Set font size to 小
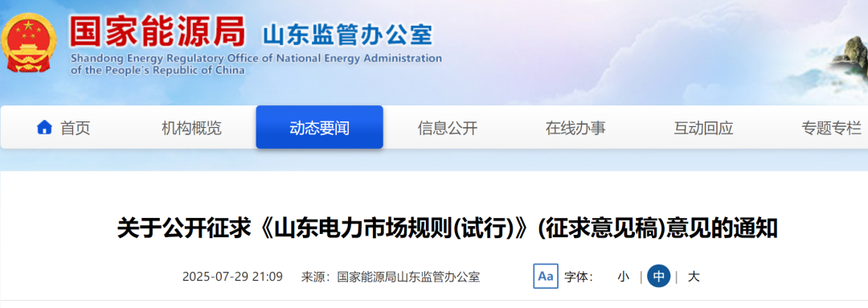The image size is (868, 308). point(624,277)
